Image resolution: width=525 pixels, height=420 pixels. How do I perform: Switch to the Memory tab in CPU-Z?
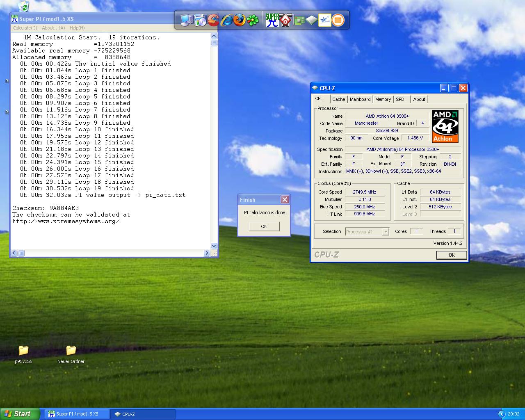(x=383, y=99)
